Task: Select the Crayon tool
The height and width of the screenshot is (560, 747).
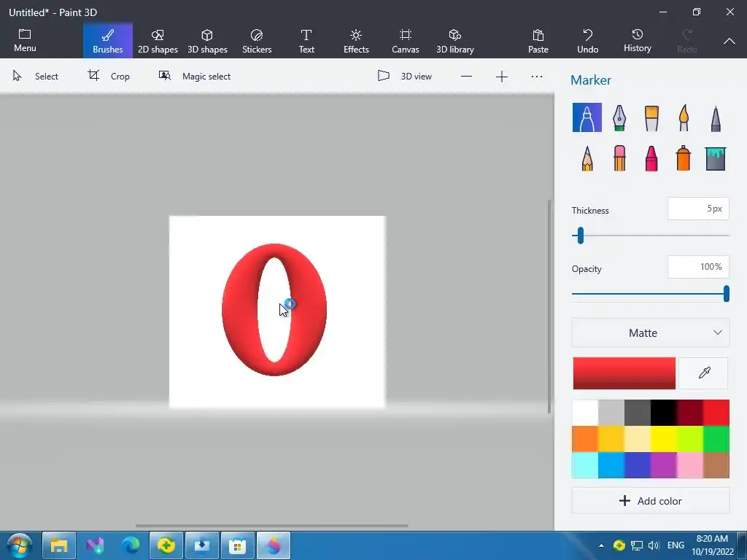Action: 651,158
